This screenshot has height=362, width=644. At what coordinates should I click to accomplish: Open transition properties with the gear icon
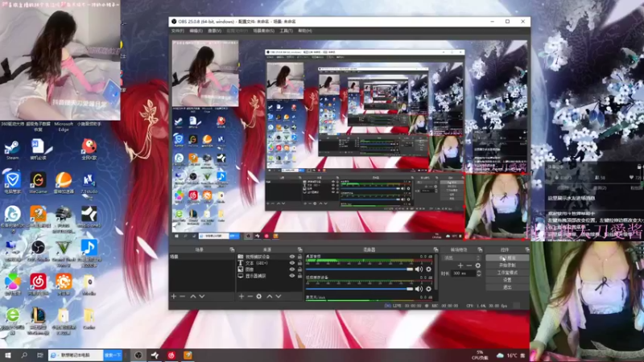(x=477, y=265)
